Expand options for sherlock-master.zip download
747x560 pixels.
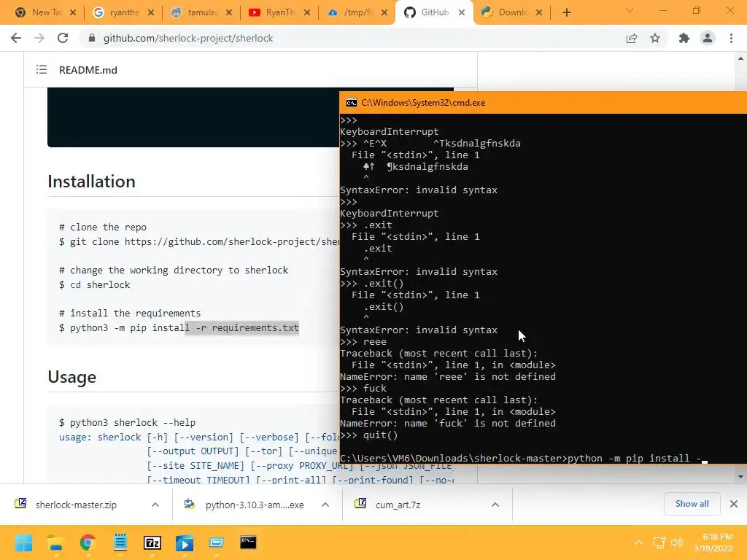tap(155, 505)
